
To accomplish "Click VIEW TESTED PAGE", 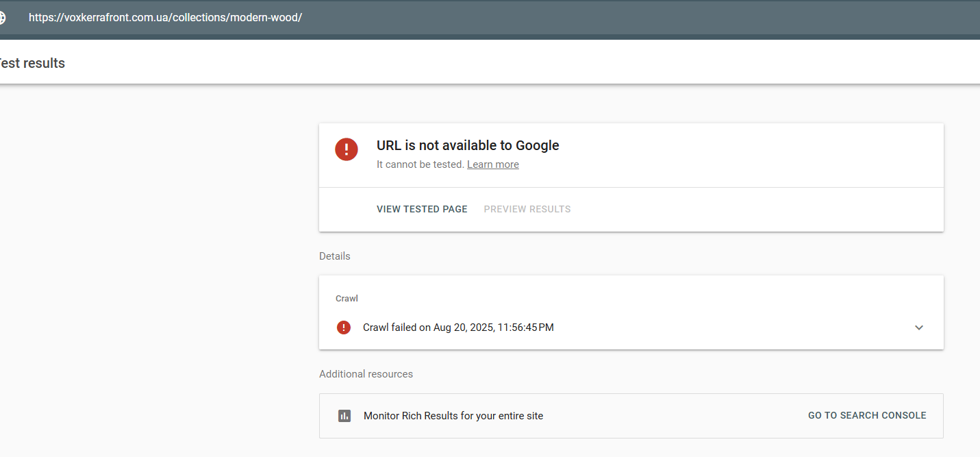I will tap(422, 209).
